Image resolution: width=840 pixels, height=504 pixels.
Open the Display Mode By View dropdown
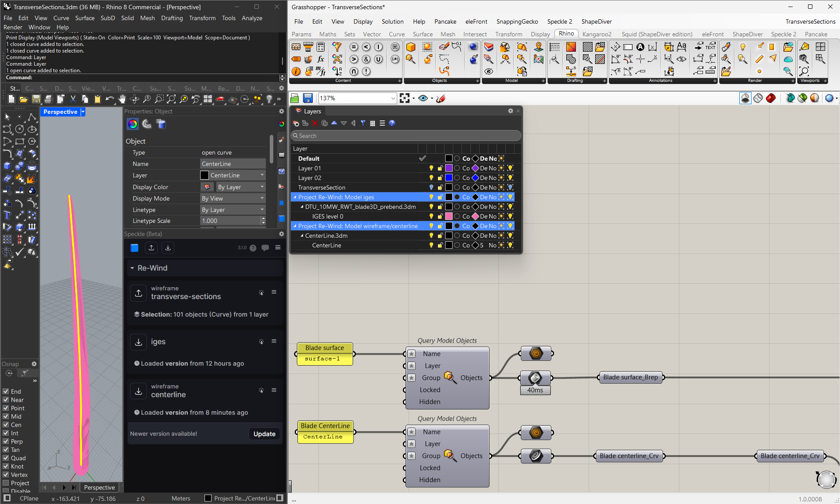tap(233, 198)
